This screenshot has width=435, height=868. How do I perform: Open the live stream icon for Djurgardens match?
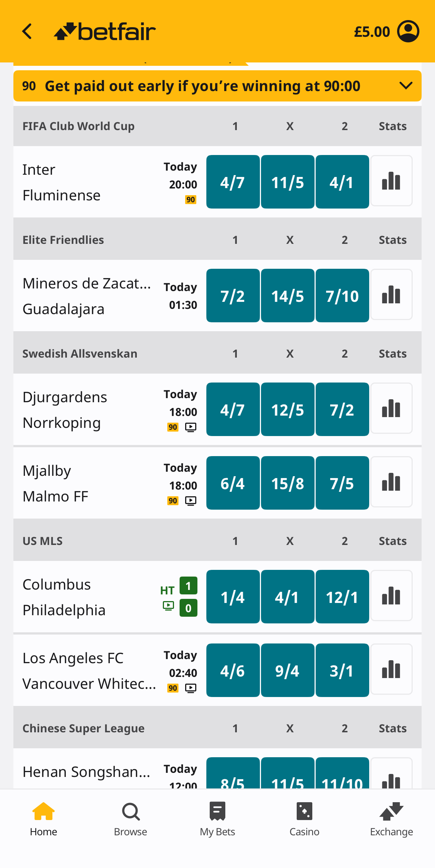191,427
